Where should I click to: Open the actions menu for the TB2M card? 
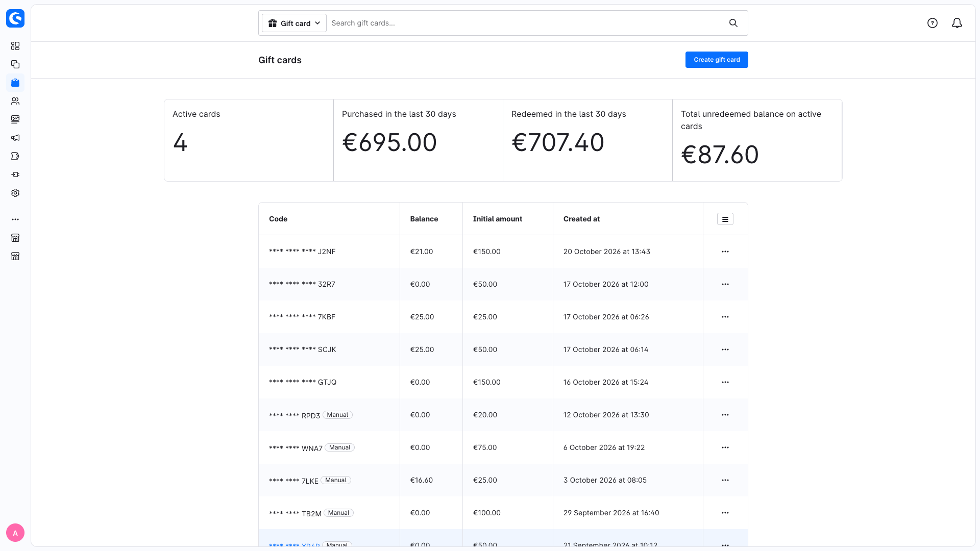tap(725, 513)
